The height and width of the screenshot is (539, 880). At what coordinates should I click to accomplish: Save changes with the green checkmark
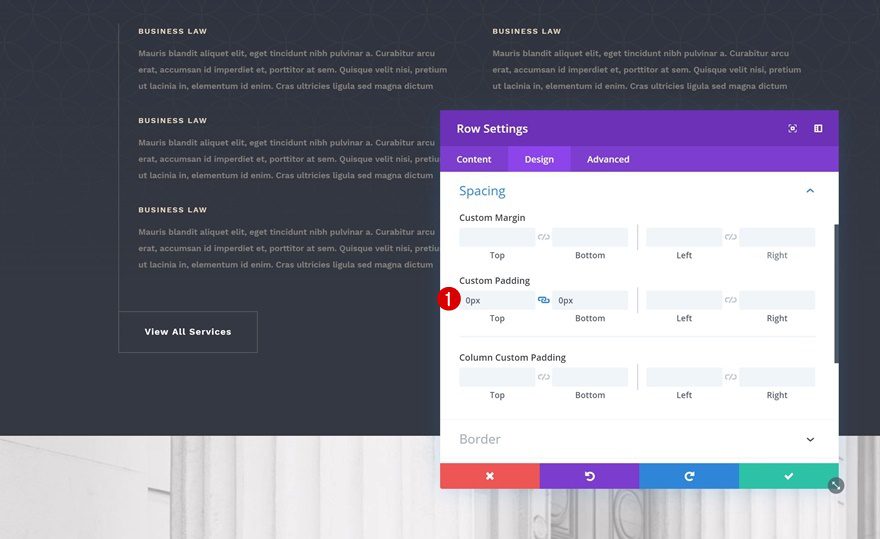(x=788, y=476)
